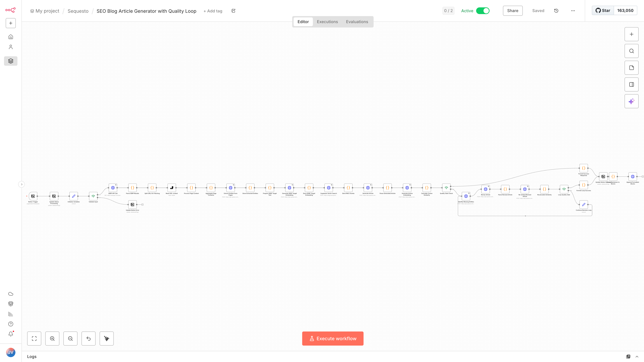Open the Evaluations tab
The image size is (644, 362).
click(357, 22)
